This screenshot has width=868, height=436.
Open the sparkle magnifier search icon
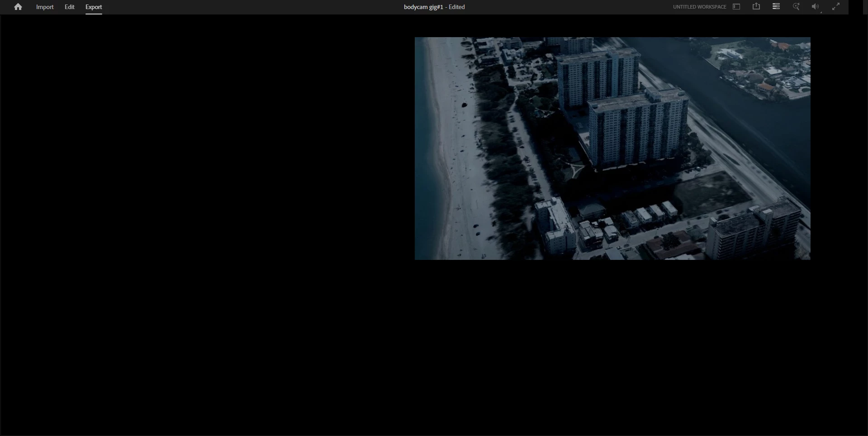[796, 6]
